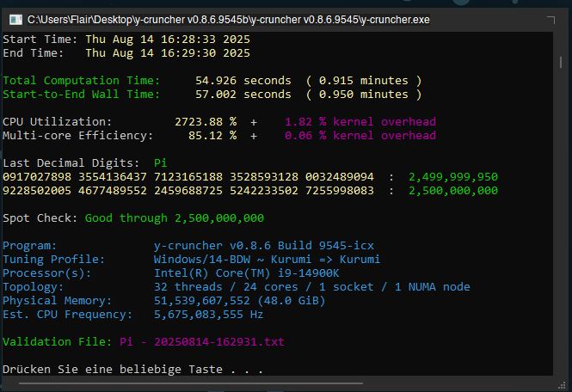Click the green Pi label after Last Decimal Digits
The width and height of the screenshot is (572, 392).
pos(161,163)
